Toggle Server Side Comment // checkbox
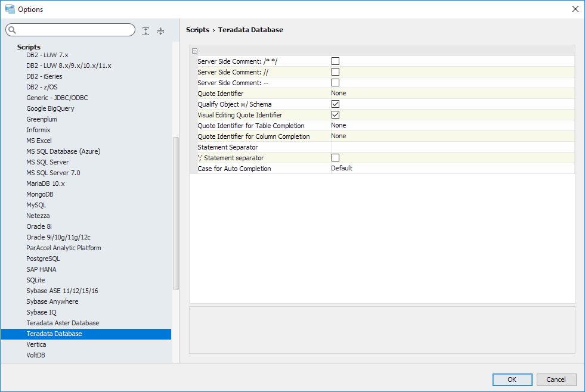The height and width of the screenshot is (392, 585). point(335,71)
